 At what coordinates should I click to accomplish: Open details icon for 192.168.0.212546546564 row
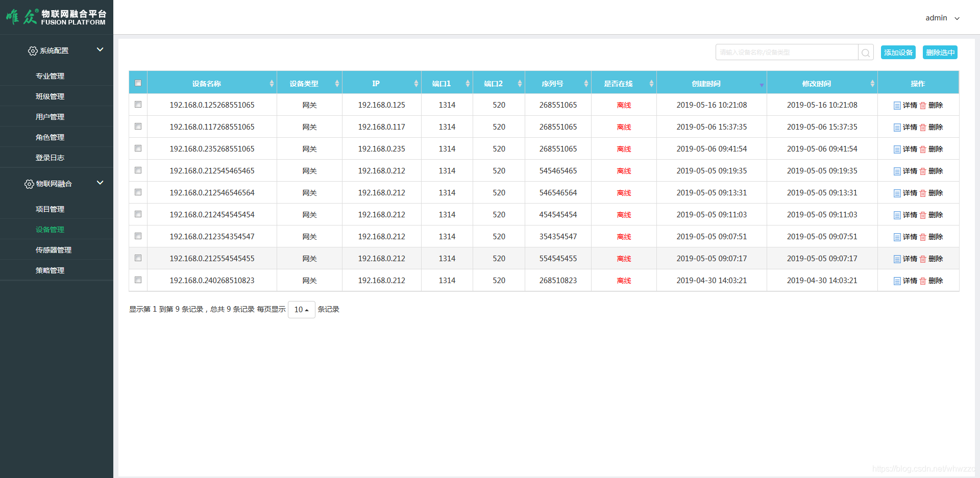pyautogui.click(x=897, y=193)
